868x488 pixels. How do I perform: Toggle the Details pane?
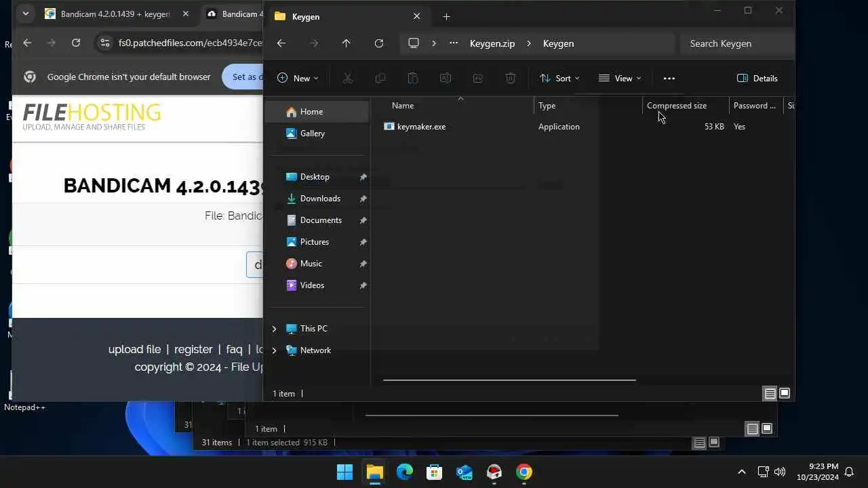tap(757, 79)
